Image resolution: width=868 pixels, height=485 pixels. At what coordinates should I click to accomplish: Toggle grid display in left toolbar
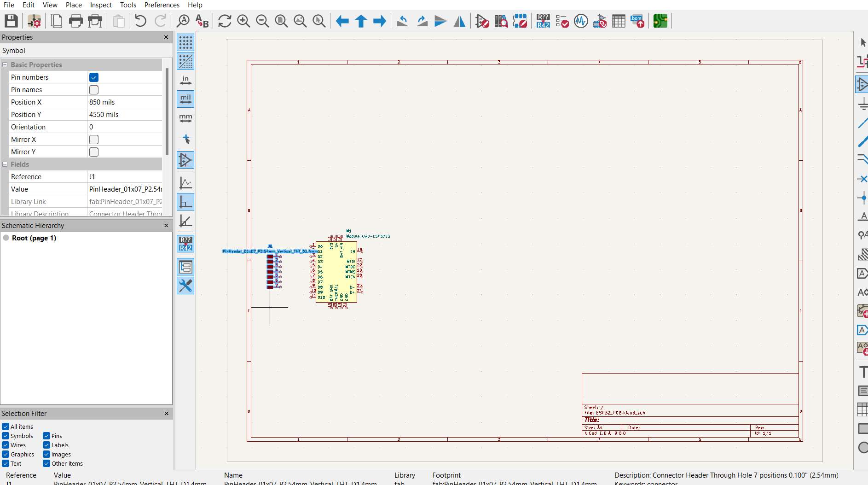[x=185, y=42]
